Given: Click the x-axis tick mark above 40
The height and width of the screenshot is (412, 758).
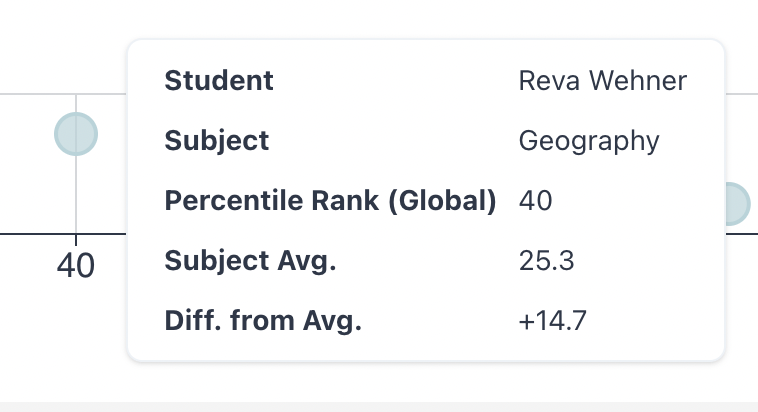Looking at the screenshot, I should pos(76,240).
